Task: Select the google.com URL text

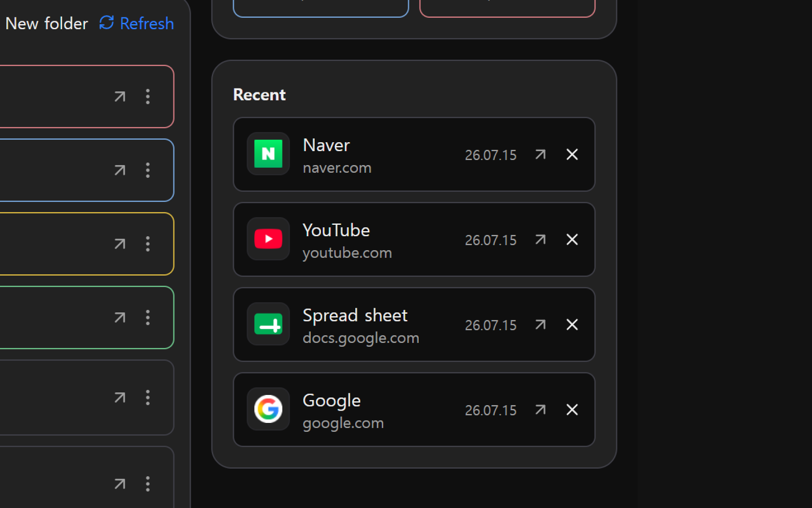Action: pyautogui.click(x=343, y=423)
